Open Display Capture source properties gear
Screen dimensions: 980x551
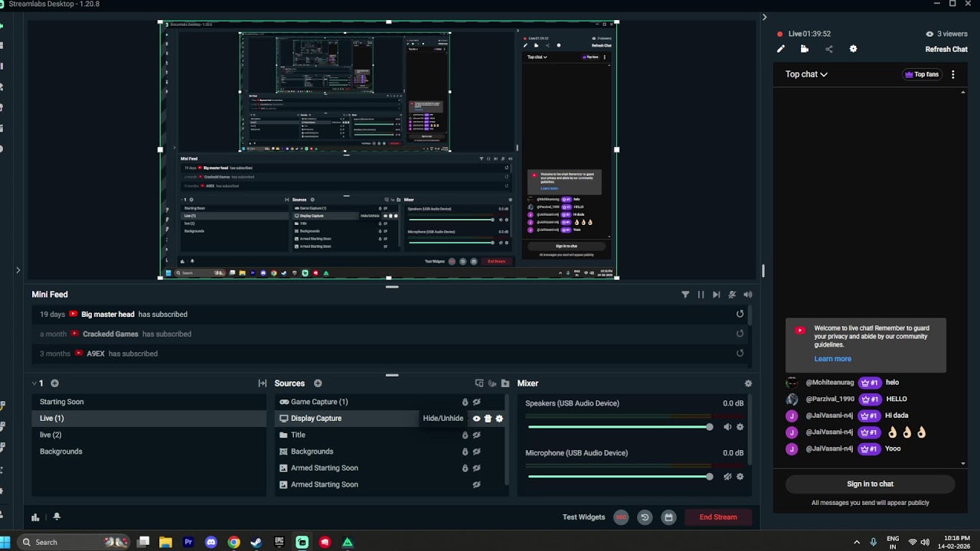pyautogui.click(x=499, y=419)
